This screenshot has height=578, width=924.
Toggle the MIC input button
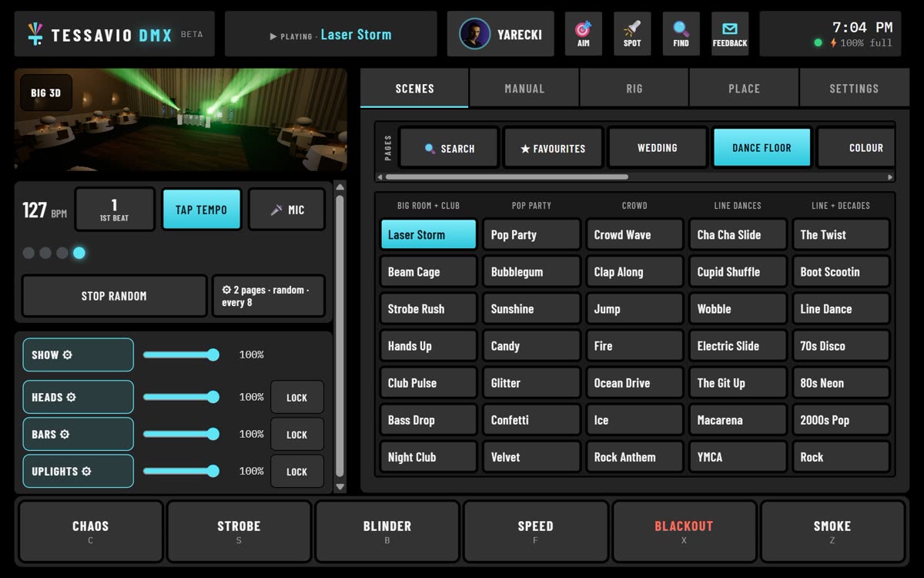tap(286, 210)
